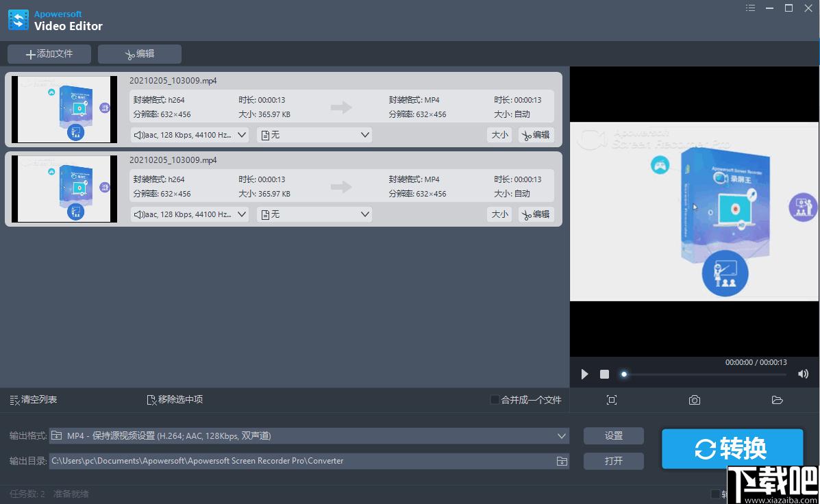Click first file name 20210205_103009.mp4
The image size is (820, 504).
tap(173, 81)
